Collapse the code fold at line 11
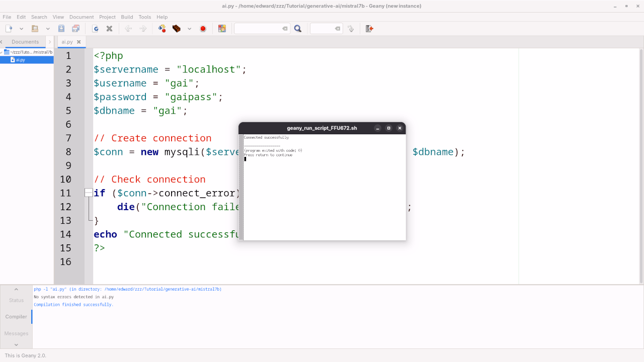This screenshot has height=362, width=644. point(89,193)
